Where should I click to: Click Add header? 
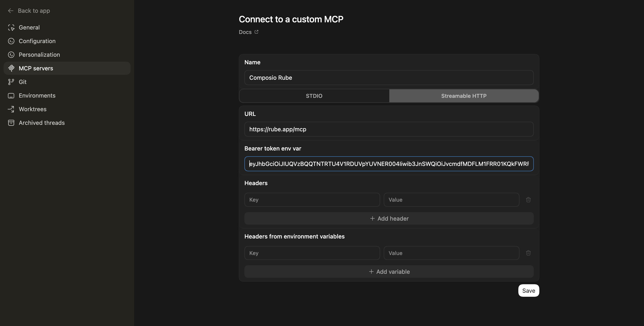pos(389,218)
